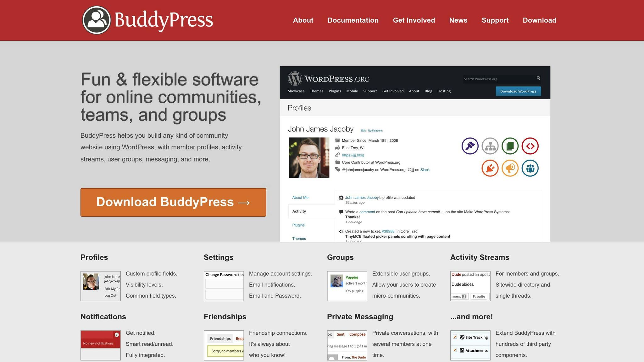Open ticket #38988 link
The width and height of the screenshot is (644, 362).
(388, 231)
